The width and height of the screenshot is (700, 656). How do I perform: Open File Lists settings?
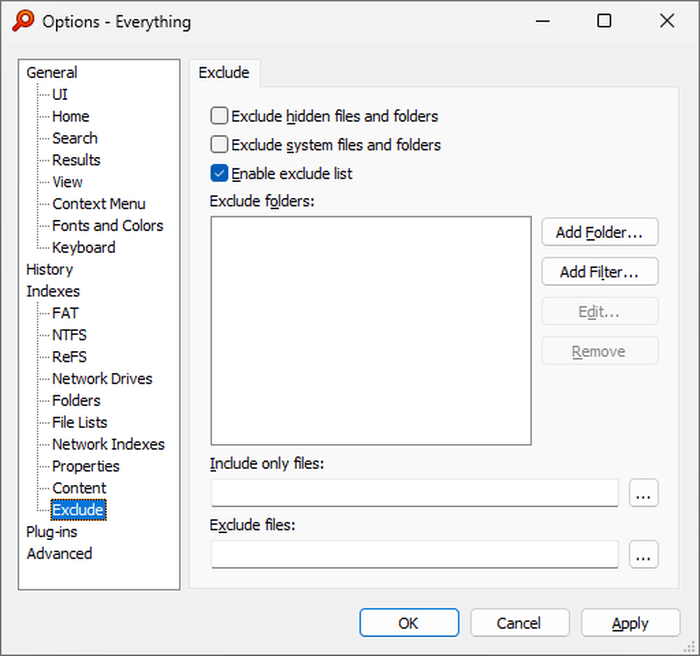pyautogui.click(x=80, y=422)
